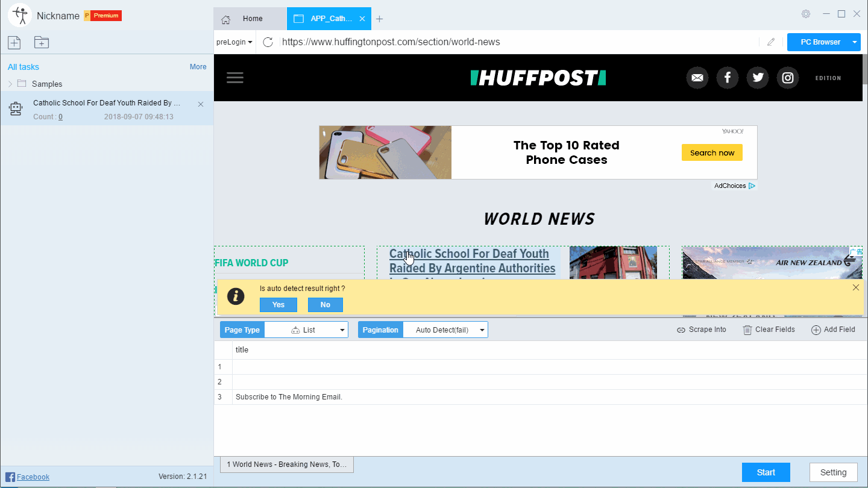Viewport: 868px width, 488px height.
Task: Open the Catholic School For Deaf Youth headline
Action: pos(473,261)
